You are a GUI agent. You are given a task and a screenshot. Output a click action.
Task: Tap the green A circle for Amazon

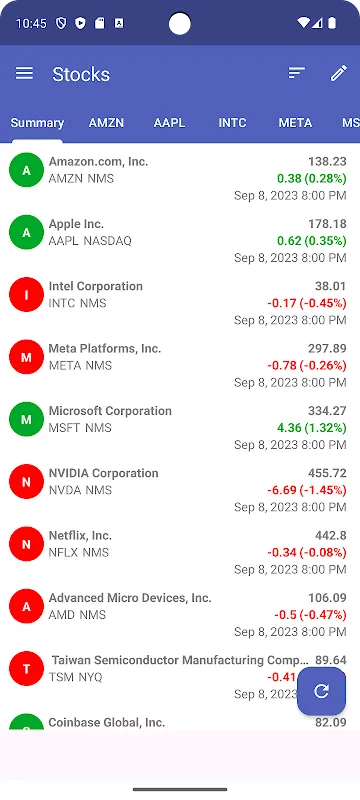coord(27,170)
